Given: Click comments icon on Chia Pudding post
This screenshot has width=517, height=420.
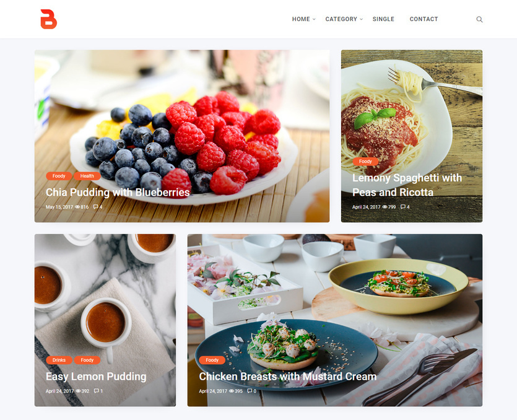Looking at the screenshot, I should click(x=95, y=207).
